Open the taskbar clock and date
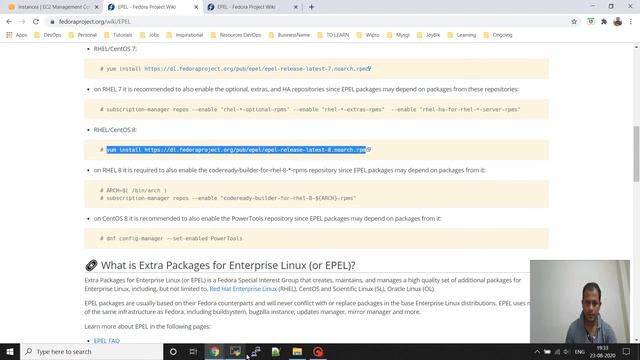 coord(602,352)
